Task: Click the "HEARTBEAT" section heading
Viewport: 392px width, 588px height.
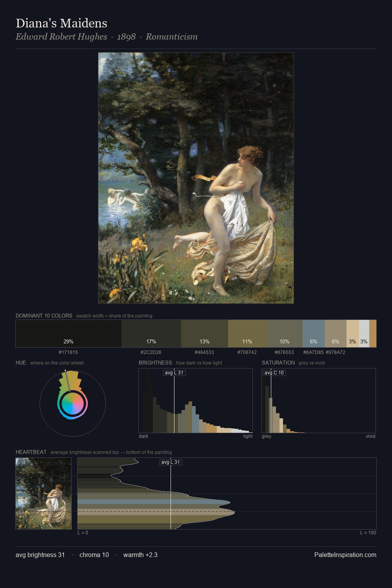Action: tap(31, 452)
